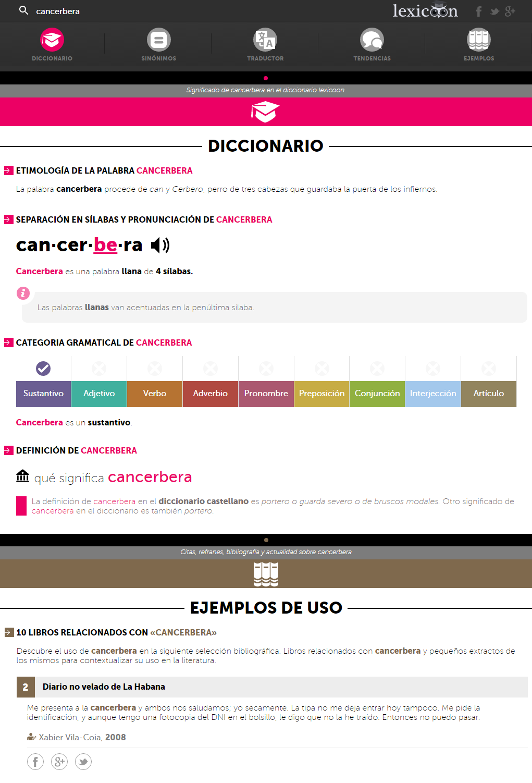Click the cross mark above Preposición
This screenshot has width=532, height=783.
click(322, 369)
